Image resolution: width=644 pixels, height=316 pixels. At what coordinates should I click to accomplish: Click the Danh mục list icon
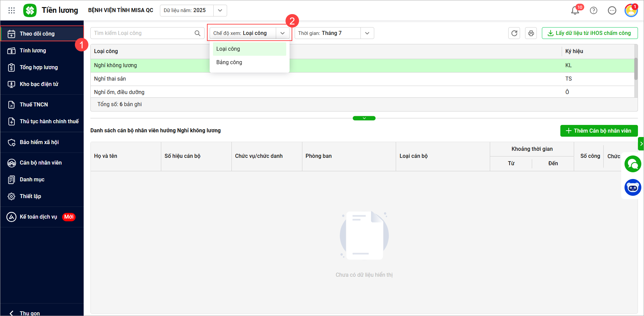pyautogui.click(x=11, y=180)
